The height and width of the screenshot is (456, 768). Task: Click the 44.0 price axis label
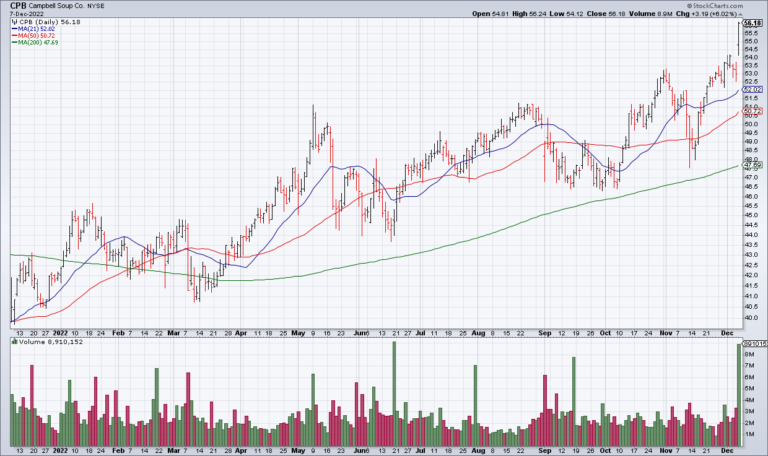coord(751,235)
